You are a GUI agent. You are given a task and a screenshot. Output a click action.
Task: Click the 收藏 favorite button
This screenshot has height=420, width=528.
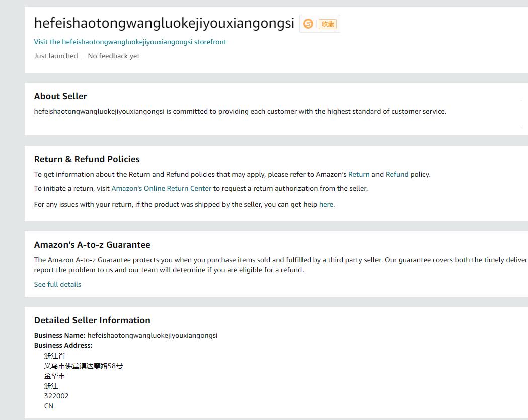pos(328,24)
